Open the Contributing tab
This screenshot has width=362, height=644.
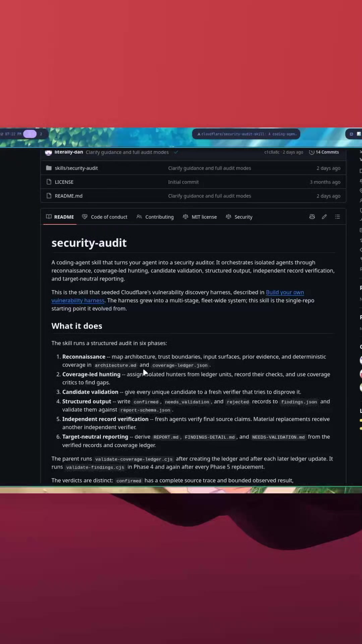tap(155, 217)
